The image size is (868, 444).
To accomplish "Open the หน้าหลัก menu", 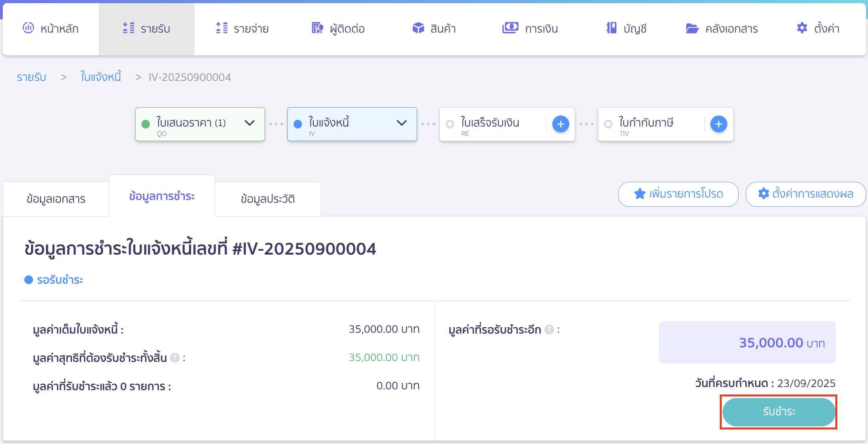I will pyautogui.click(x=51, y=29).
